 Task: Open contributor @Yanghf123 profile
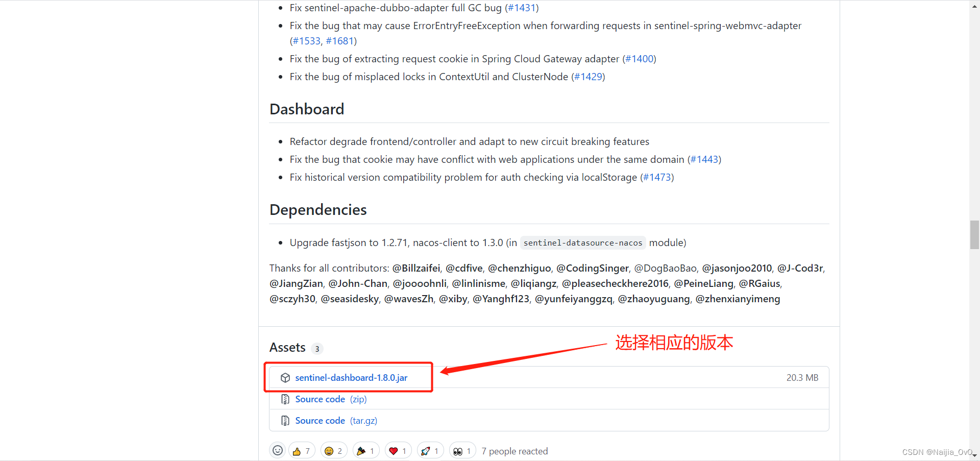(x=501, y=299)
